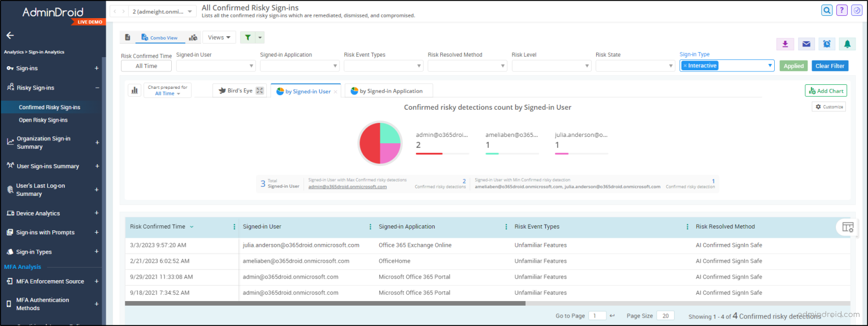Go to previous tenant arrow

tap(115, 11)
